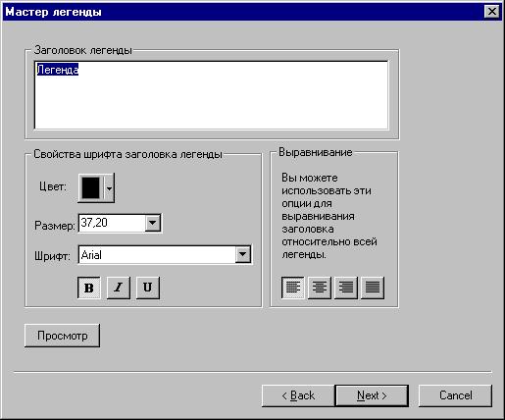Click the black color swatch for Цвет
Screen dimensions: 505x420
[91, 187]
